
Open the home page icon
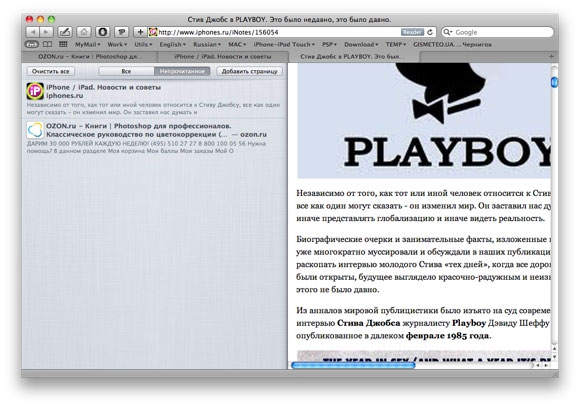(x=84, y=32)
